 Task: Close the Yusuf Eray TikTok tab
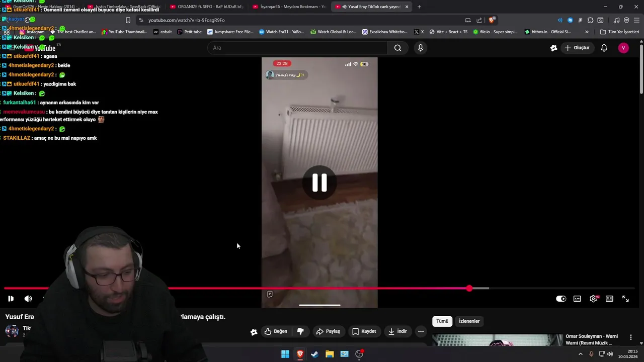point(407,7)
